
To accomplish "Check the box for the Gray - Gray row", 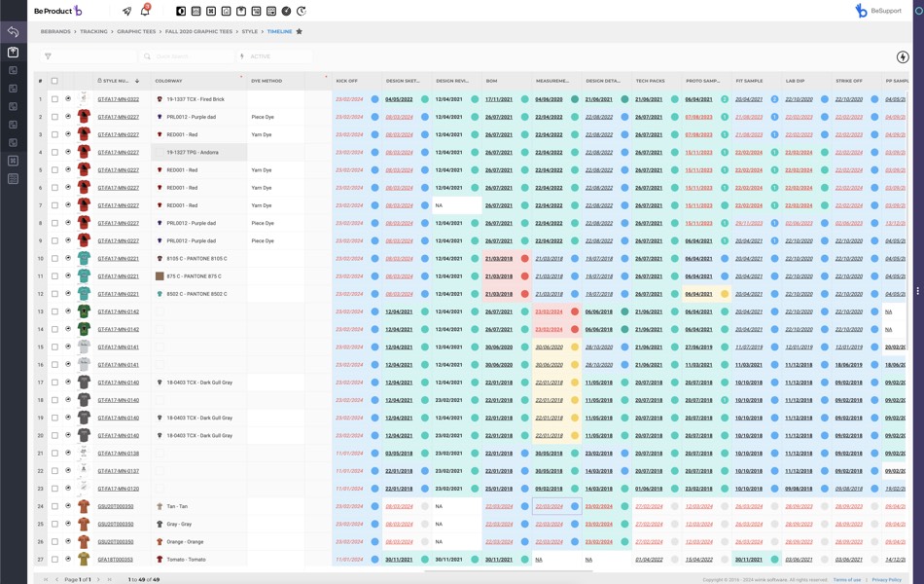I will pyautogui.click(x=54, y=524).
